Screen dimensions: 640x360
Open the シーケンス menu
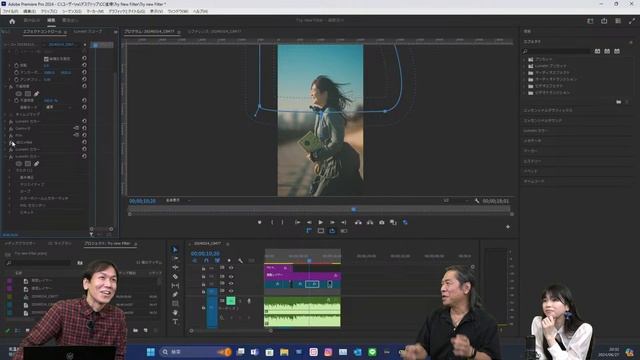(x=72, y=11)
